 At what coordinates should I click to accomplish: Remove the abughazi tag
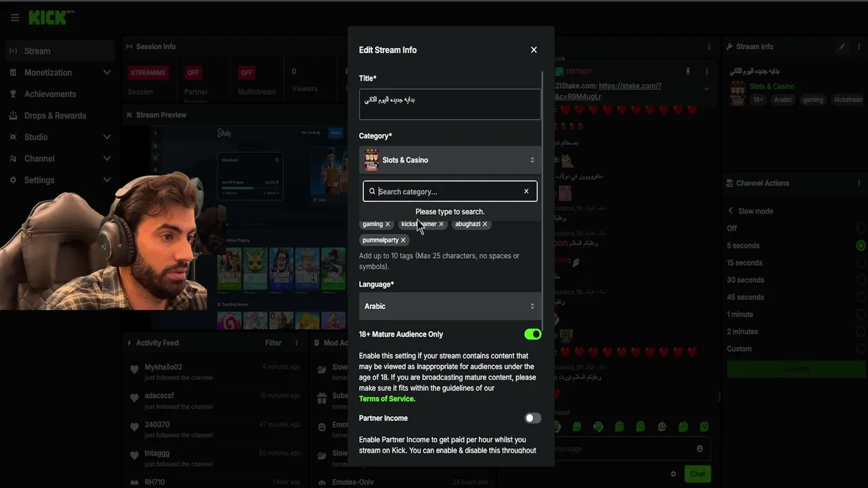pyautogui.click(x=485, y=224)
